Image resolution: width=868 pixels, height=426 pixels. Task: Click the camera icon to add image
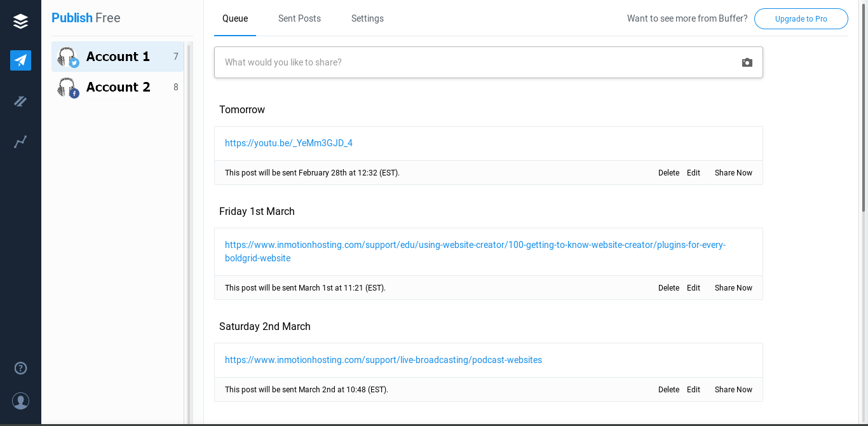click(747, 62)
